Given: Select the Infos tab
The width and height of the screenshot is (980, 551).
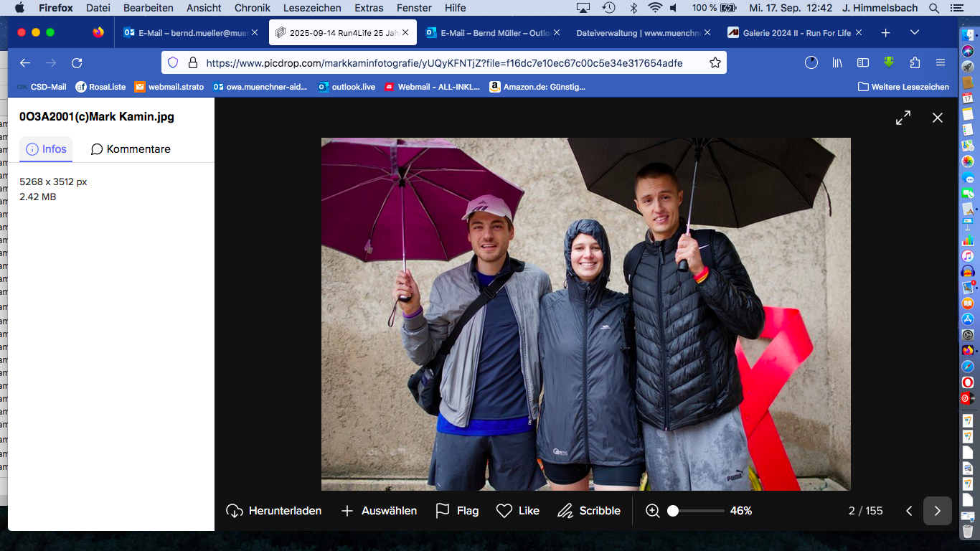Looking at the screenshot, I should tap(46, 149).
